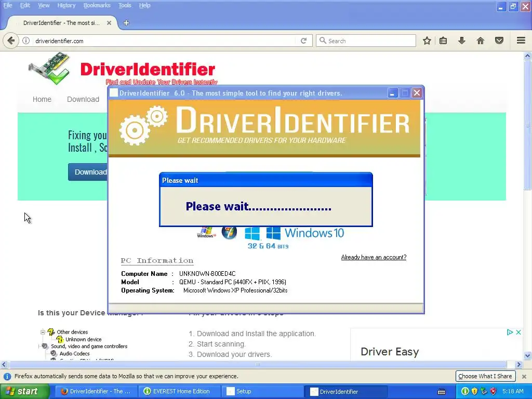Open the View menu
Screen dimensions: 532x399
tap(44, 5)
